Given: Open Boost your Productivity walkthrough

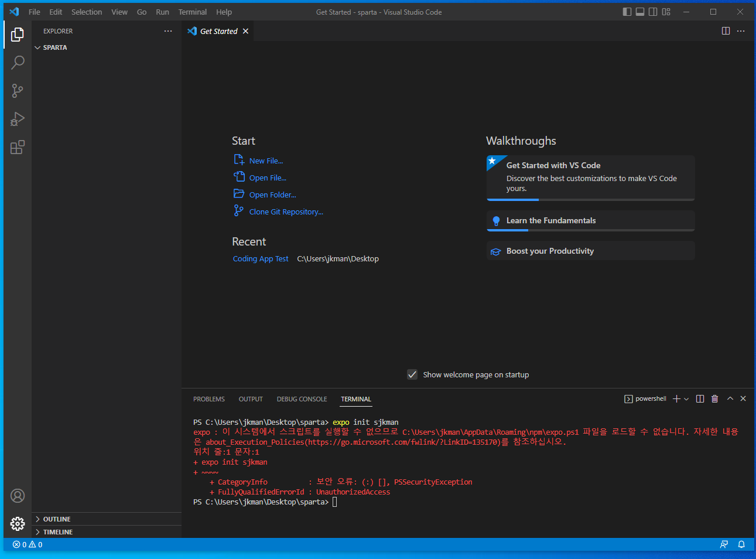Looking at the screenshot, I should pyautogui.click(x=591, y=251).
